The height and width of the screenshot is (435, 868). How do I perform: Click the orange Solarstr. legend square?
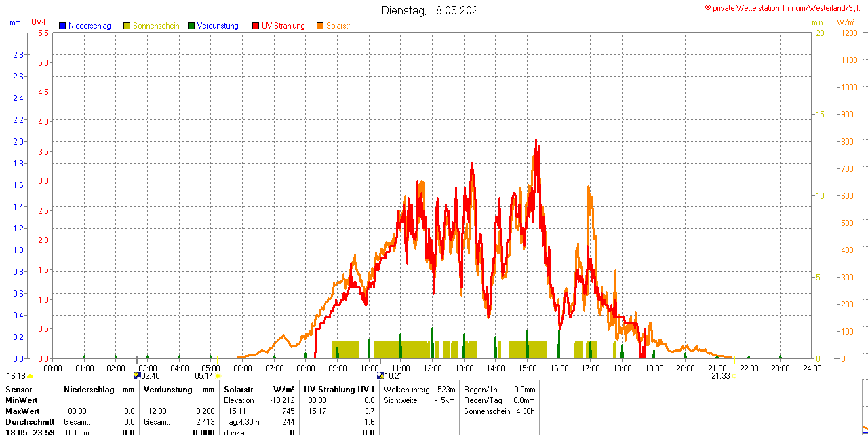[320, 26]
